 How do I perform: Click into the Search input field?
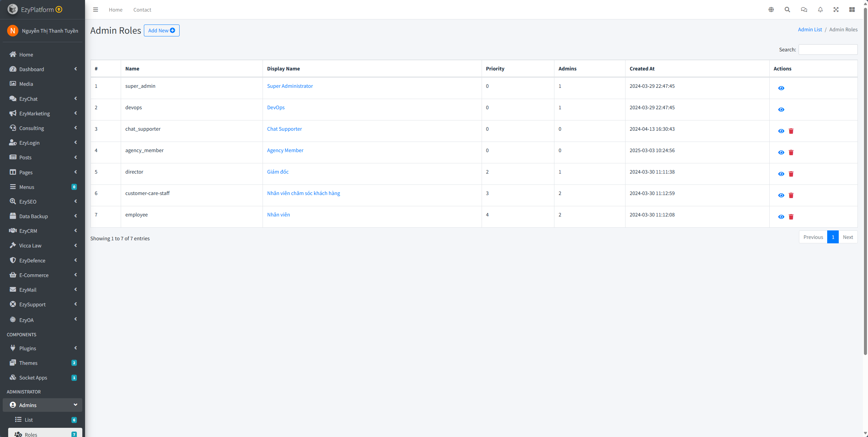[828, 50]
